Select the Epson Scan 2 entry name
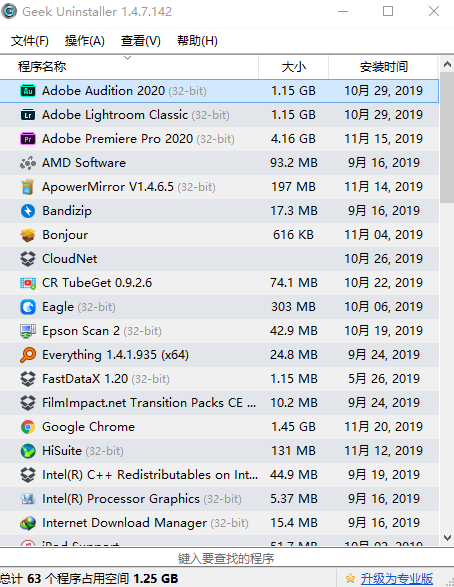Viewport: 454px width, 587px height. click(x=81, y=331)
